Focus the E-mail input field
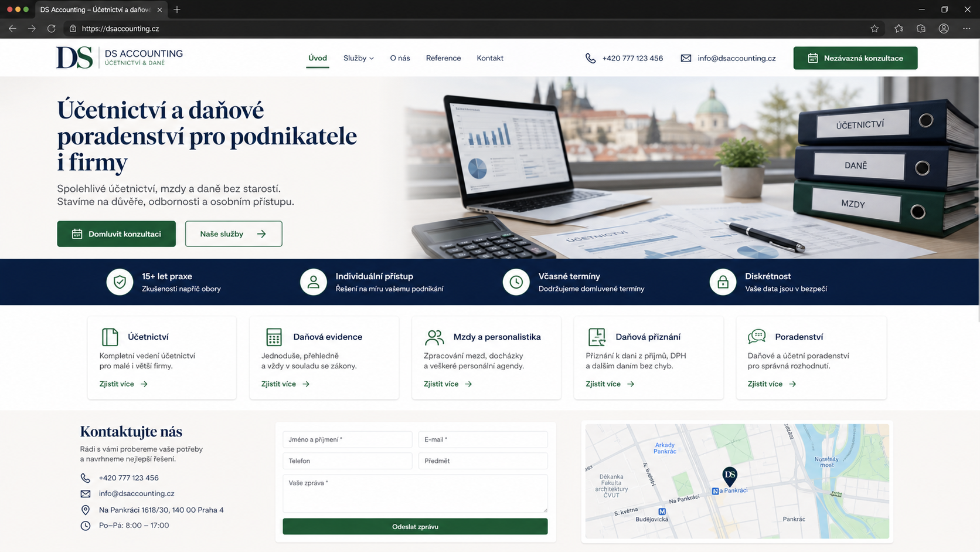Viewport: 980px width, 552px height. pos(482,439)
